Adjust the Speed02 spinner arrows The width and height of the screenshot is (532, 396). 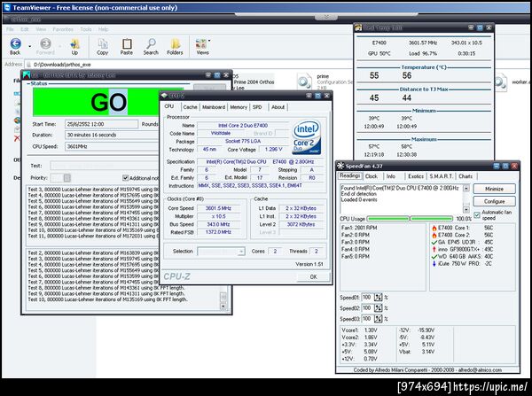tap(378, 308)
